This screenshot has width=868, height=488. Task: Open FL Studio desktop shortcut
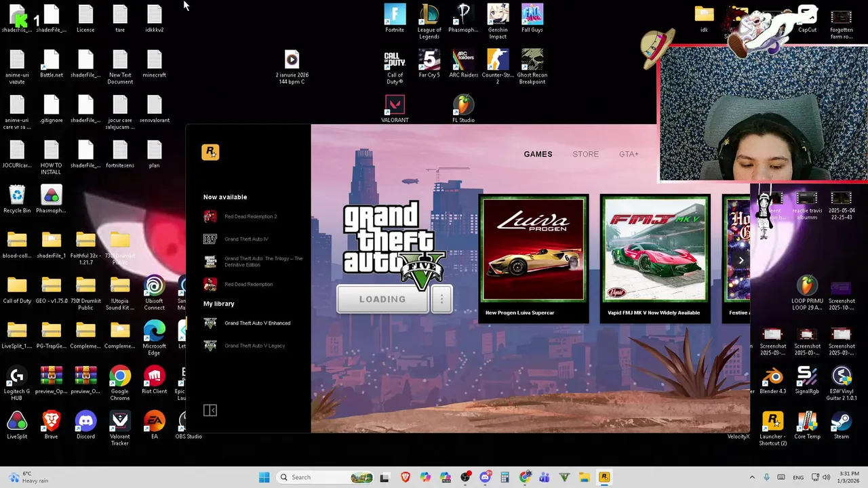(x=464, y=109)
